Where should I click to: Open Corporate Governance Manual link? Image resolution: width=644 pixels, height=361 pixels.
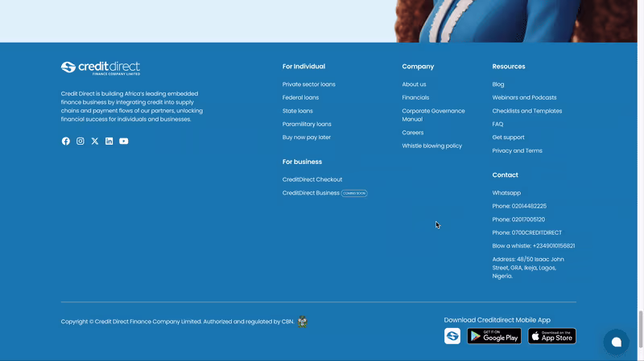433,115
